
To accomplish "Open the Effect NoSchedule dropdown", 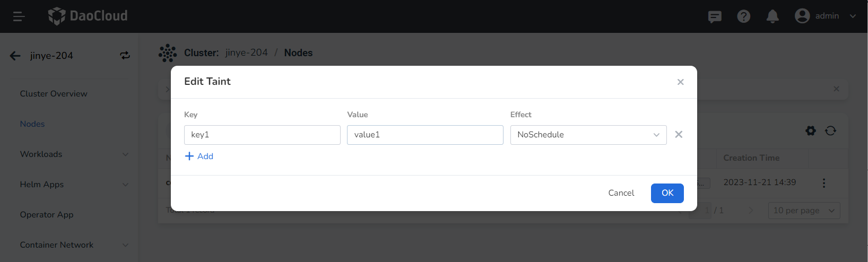I will tap(588, 135).
